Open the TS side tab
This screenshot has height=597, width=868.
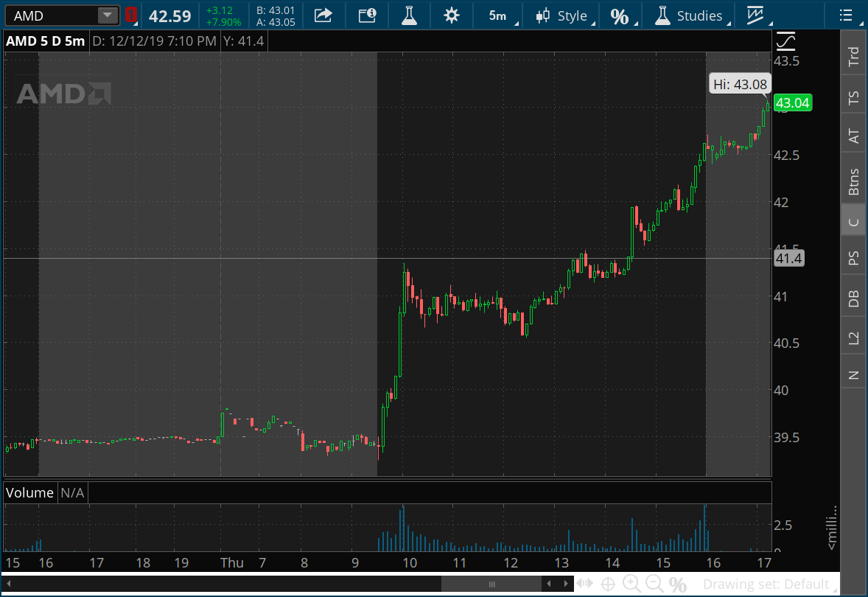coord(853,97)
